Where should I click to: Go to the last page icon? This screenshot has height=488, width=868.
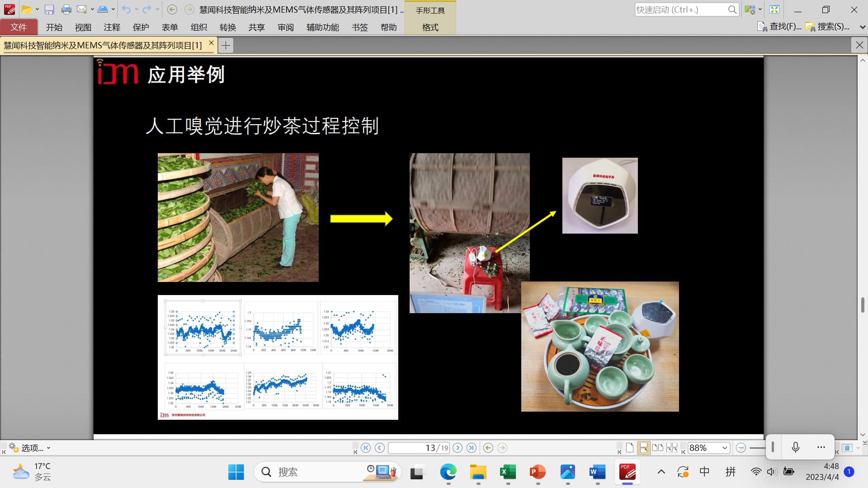tap(472, 448)
